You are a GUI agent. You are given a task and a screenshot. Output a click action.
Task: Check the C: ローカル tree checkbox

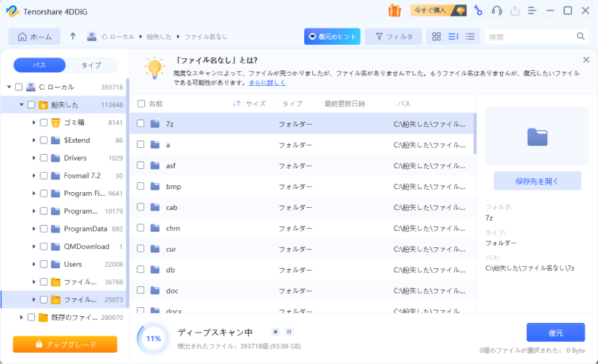tap(19, 87)
